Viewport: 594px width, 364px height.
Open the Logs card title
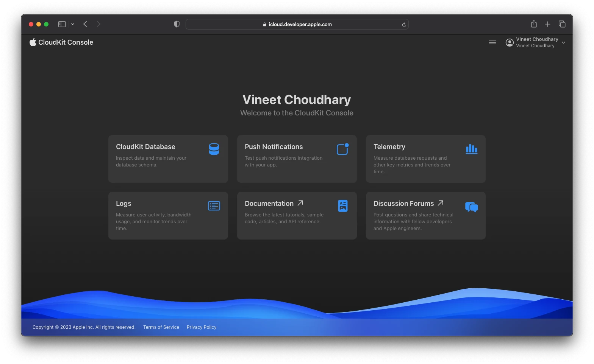(123, 204)
